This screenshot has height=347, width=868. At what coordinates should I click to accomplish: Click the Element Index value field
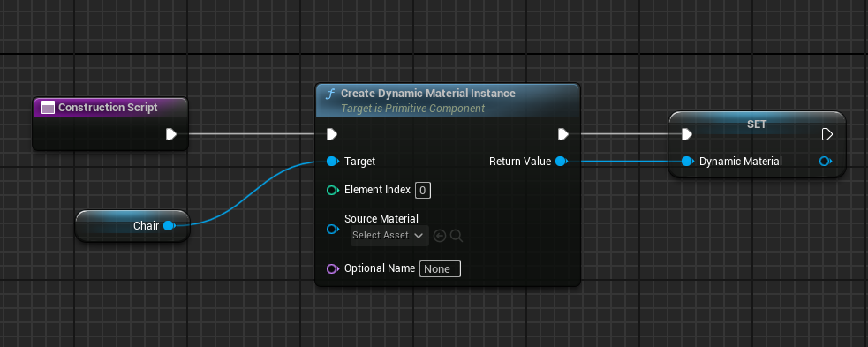423,191
